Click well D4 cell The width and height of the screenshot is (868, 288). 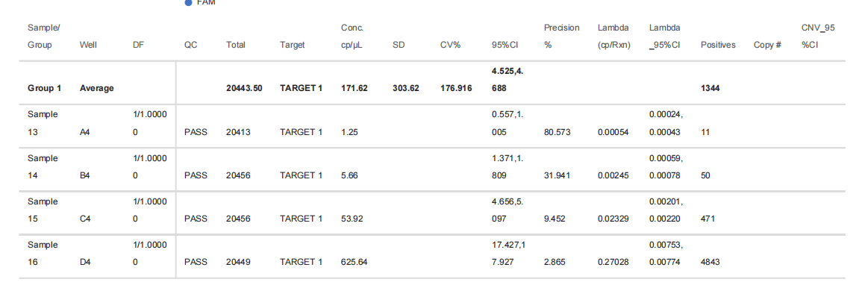pyautogui.click(x=84, y=262)
